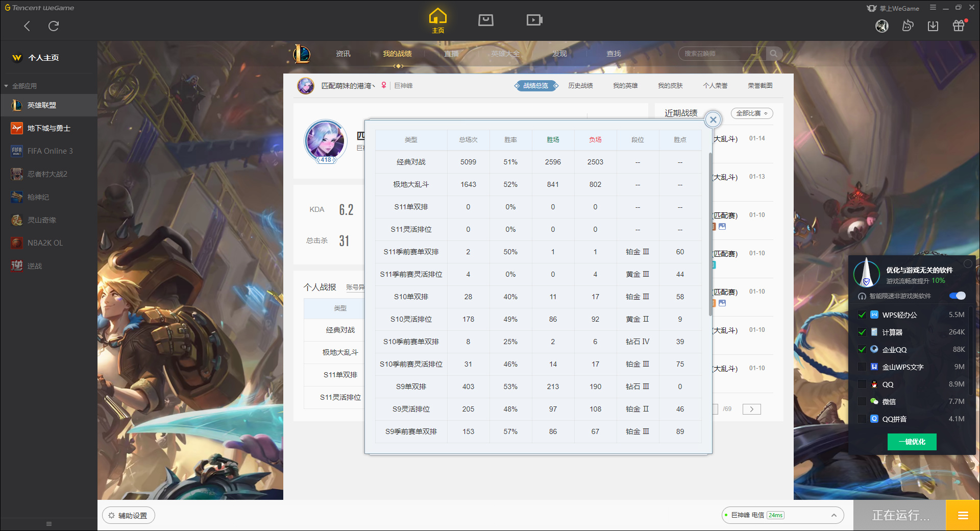Select 逆战 in the sidebar
The height and width of the screenshot is (531, 980).
48,266
